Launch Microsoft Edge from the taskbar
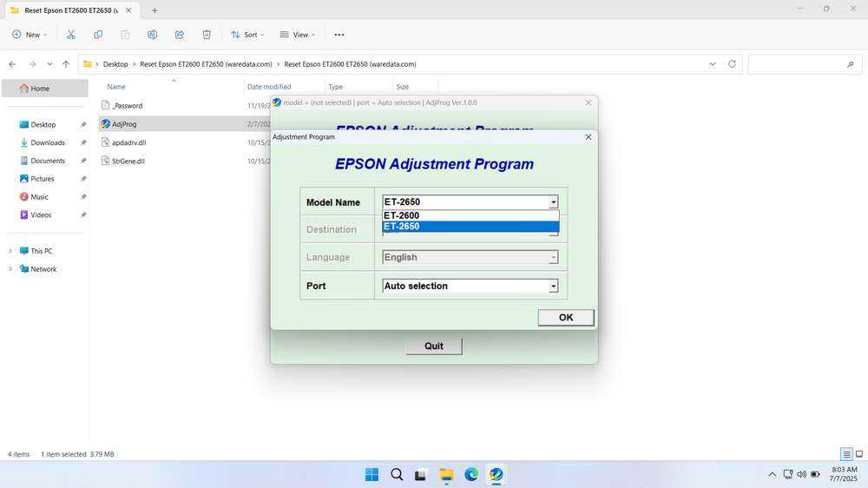 coord(471,475)
